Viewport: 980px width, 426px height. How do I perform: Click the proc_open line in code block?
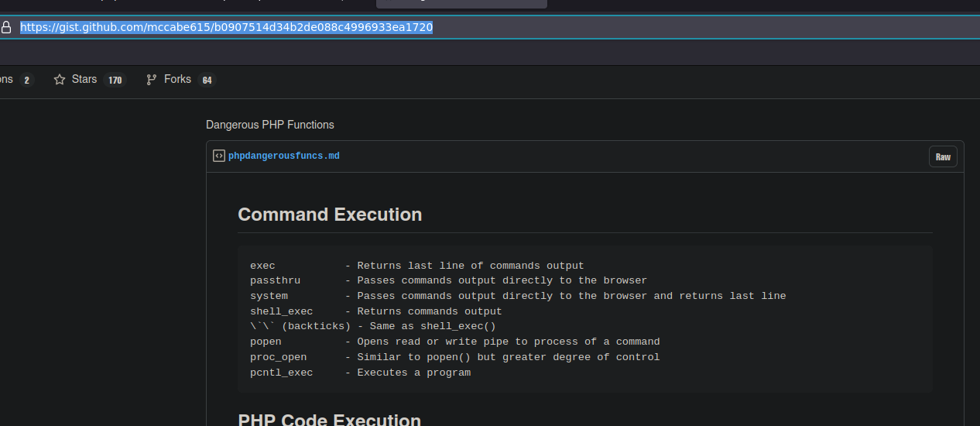click(455, 357)
